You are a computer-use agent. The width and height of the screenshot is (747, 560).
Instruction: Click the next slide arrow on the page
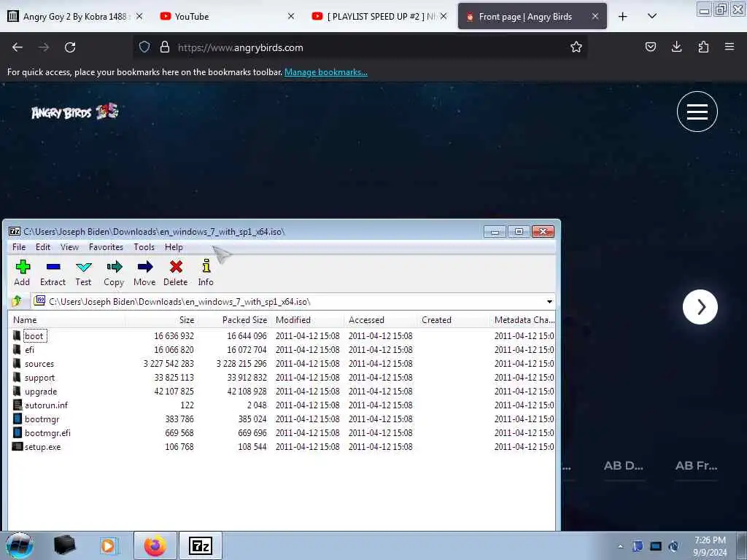coord(700,307)
